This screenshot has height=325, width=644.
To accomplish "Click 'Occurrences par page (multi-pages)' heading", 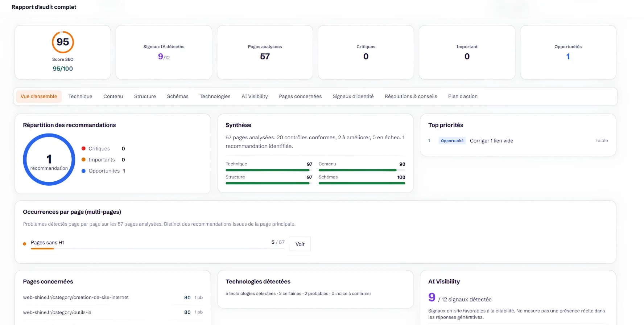I will coord(72,212).
